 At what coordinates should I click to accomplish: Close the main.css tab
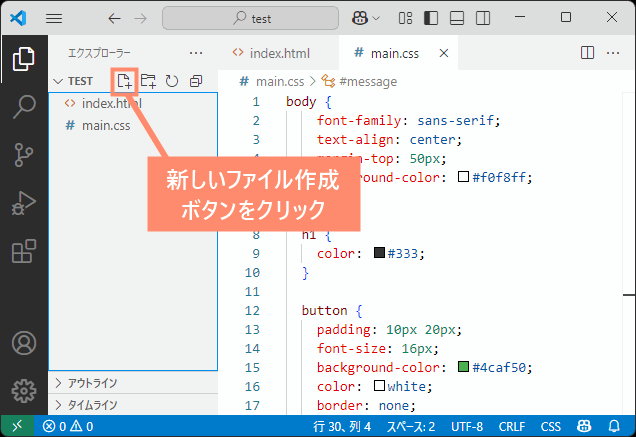point(444,53)
